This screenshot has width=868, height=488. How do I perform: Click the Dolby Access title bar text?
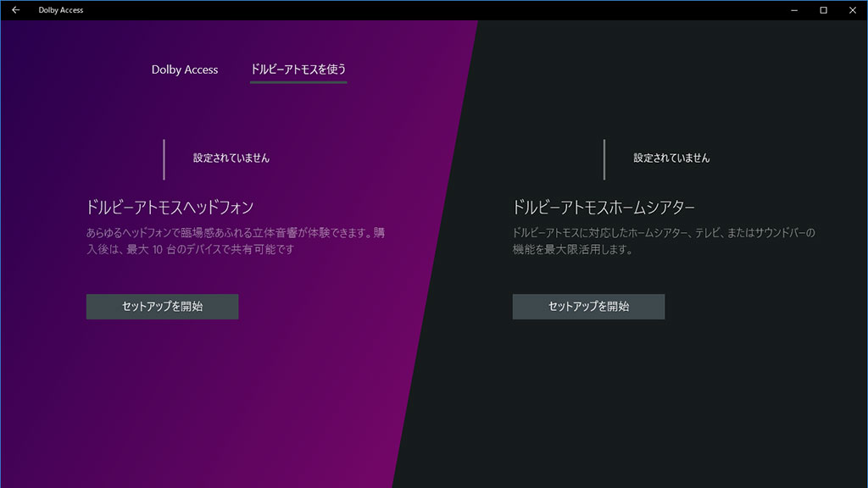tap(61, 10)
